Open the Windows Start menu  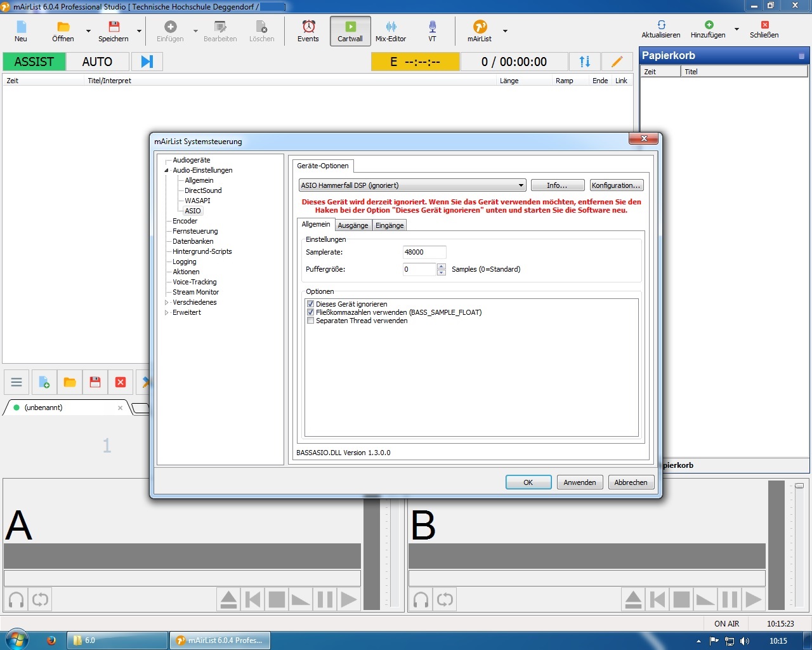click(x=16, y=640)
